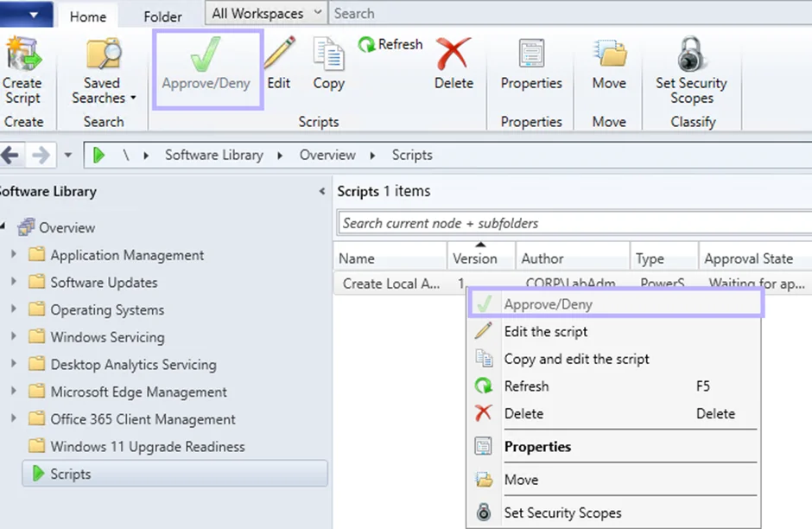This screenshot has width=812, height=529.
Task: Click Set Security Scopes padlock icon
Action: 691,54
